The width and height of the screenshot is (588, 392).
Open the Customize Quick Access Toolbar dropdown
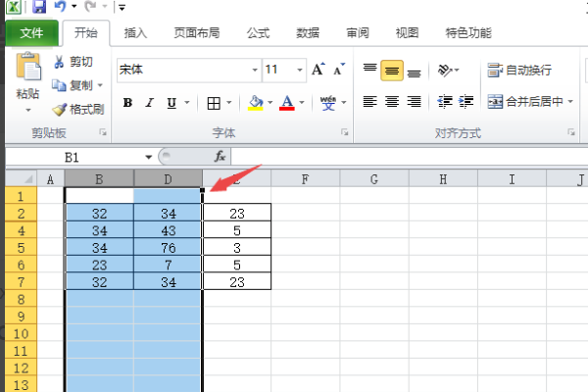[x=122, y=7]
